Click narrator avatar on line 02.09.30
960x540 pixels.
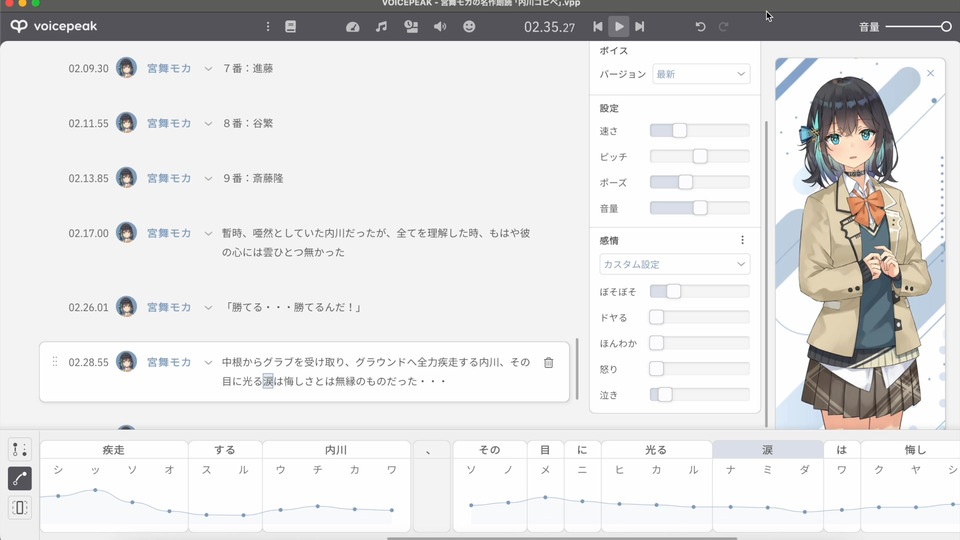pyautogui.click(x=126, y=67)
